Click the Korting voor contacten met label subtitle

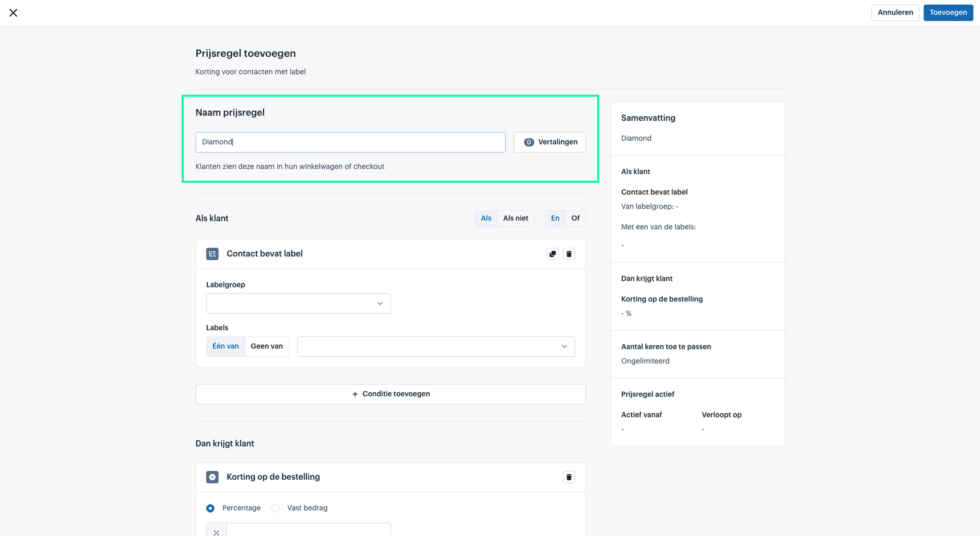click(x=250, y=72)
